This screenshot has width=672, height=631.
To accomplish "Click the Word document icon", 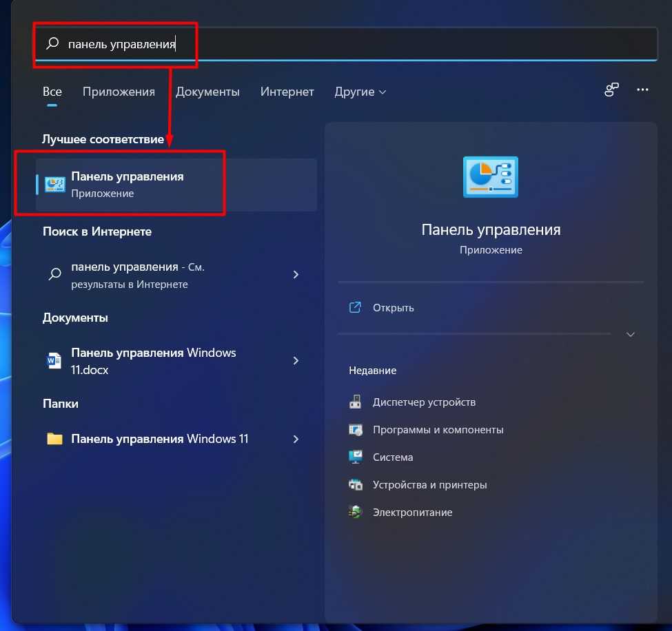I will 54,360.
